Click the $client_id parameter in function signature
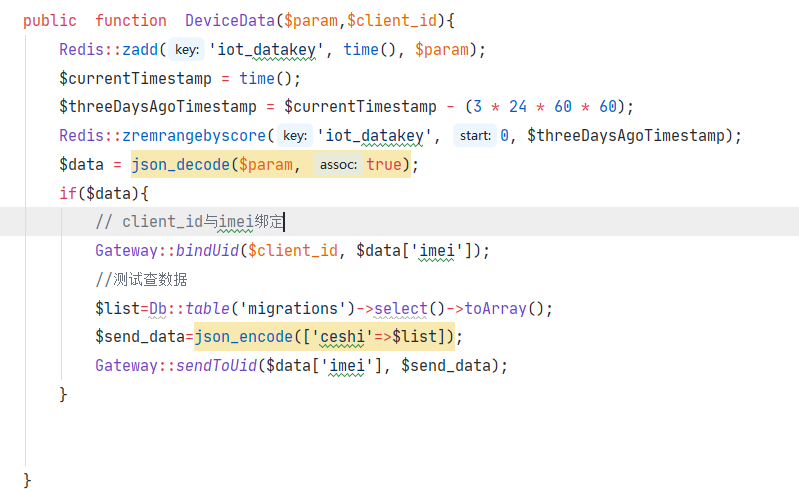The width and height of the screenshot is (799, 491). [392, 21]
